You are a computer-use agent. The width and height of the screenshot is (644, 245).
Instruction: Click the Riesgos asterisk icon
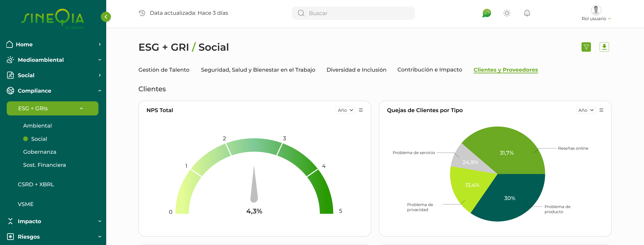pyautogui.click(x=10, y=237)
